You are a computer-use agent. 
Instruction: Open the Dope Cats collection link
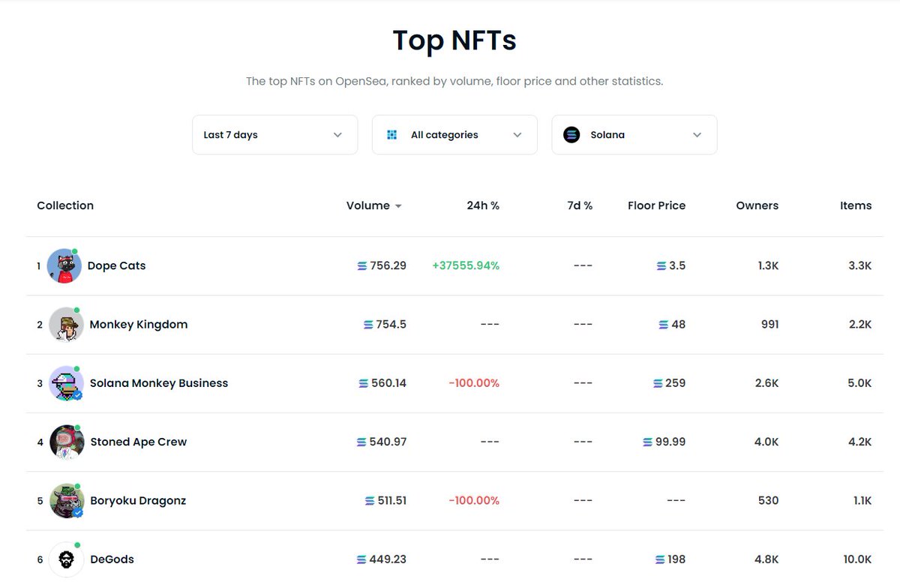(116, 265)
